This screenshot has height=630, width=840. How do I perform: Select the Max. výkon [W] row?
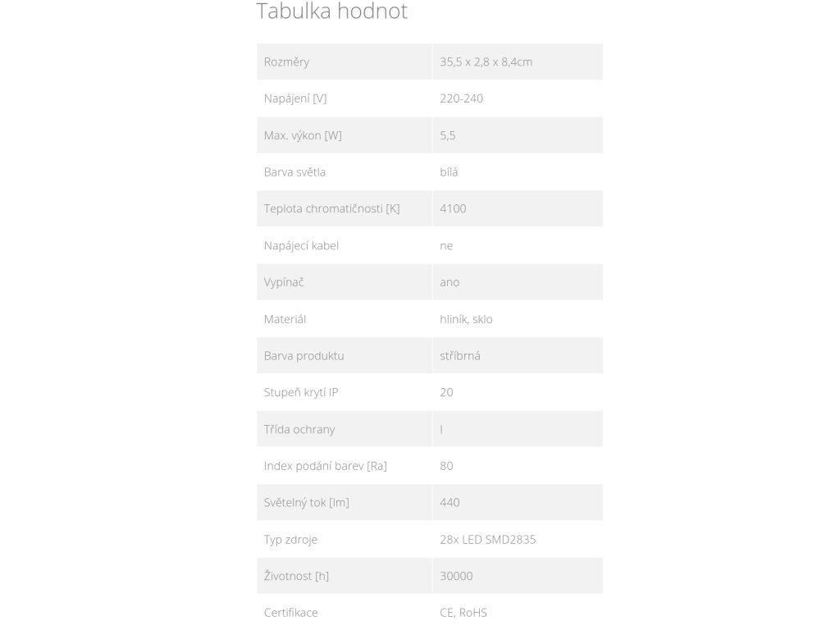click(430, 135)
